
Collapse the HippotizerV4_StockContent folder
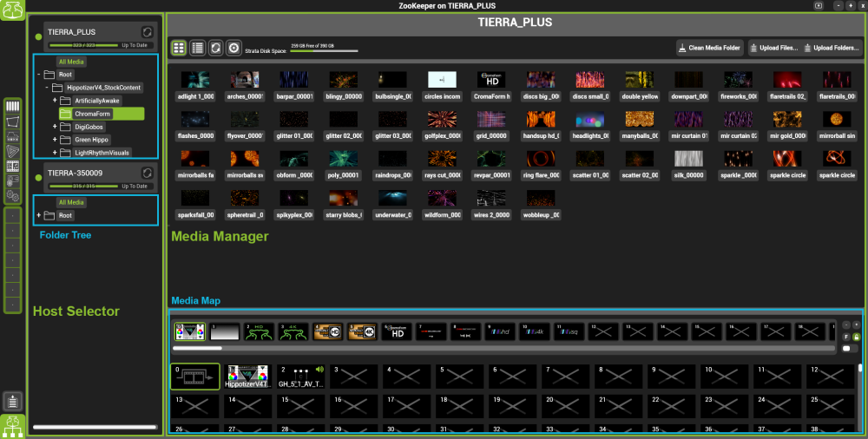(47, 88)
